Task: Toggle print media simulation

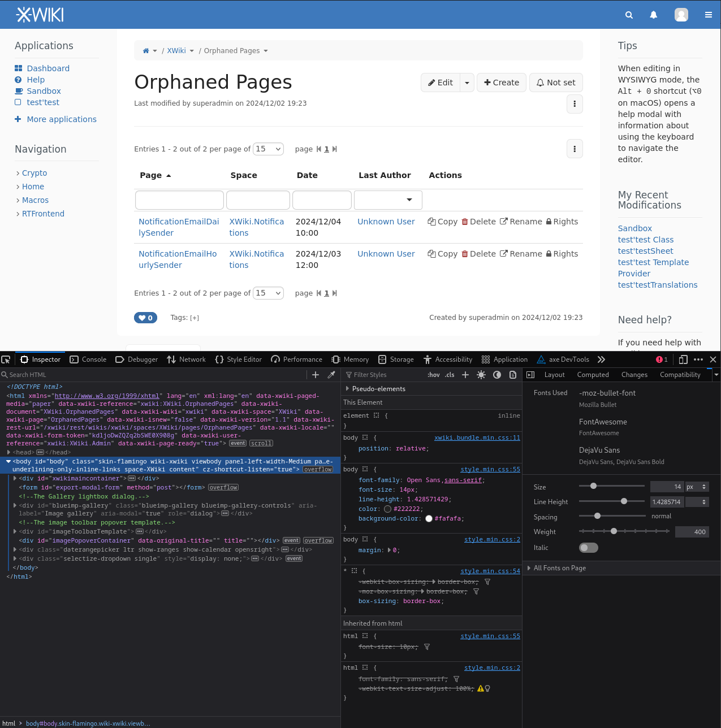Action: coord(513,375)
